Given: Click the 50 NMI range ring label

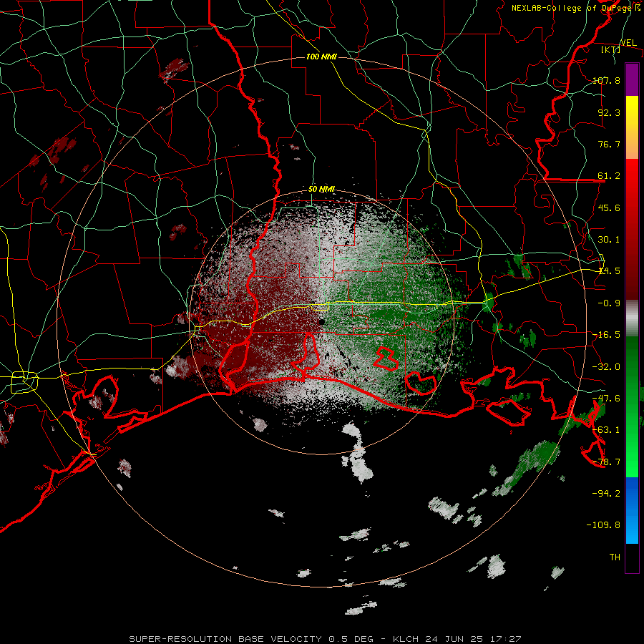Looking at the screenshot, I should click(x=321, y=190).
